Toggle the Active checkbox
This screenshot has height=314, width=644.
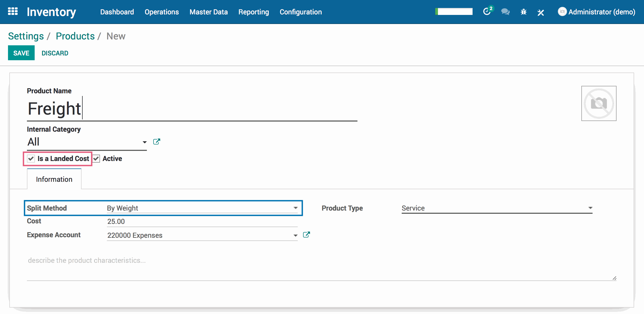pyautogui.click(x=96, y=159)
